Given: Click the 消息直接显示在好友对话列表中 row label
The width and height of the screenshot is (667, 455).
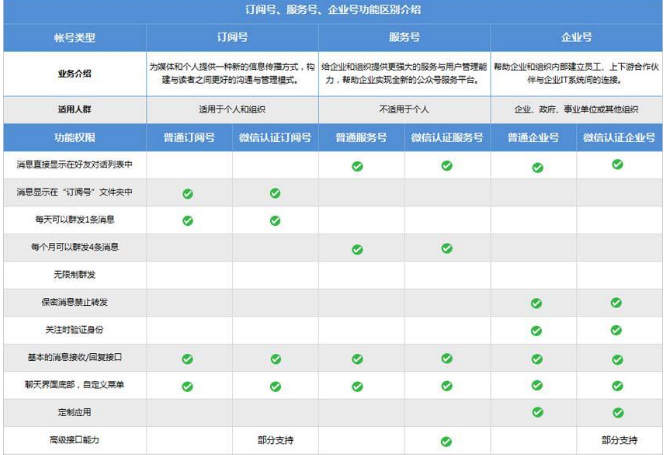Looking at the screenshot, I should pos(75,164).
